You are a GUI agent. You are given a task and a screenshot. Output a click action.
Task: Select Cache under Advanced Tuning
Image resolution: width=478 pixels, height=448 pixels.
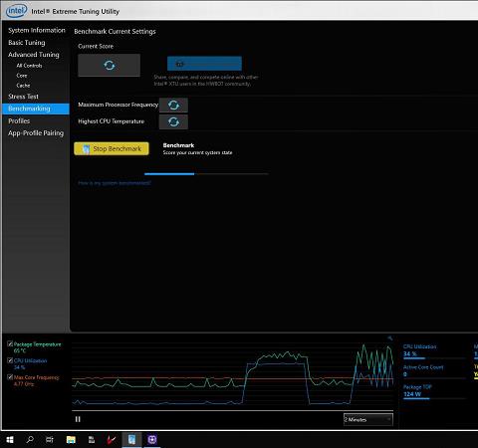tap(23, 86)
